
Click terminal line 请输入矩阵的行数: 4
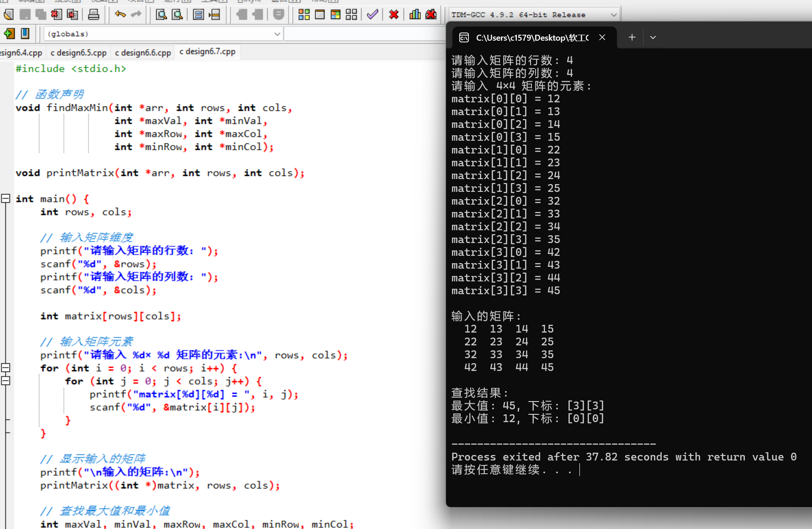point(512,60)
